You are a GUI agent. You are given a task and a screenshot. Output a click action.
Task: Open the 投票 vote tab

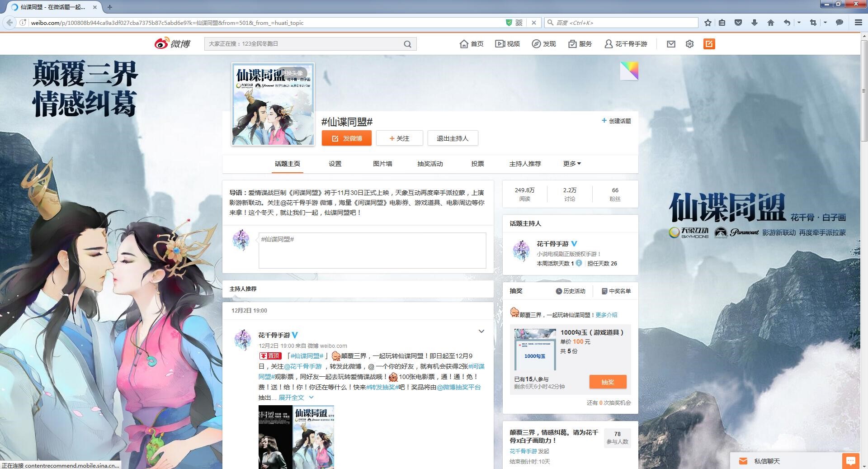[x=477, y=164]
